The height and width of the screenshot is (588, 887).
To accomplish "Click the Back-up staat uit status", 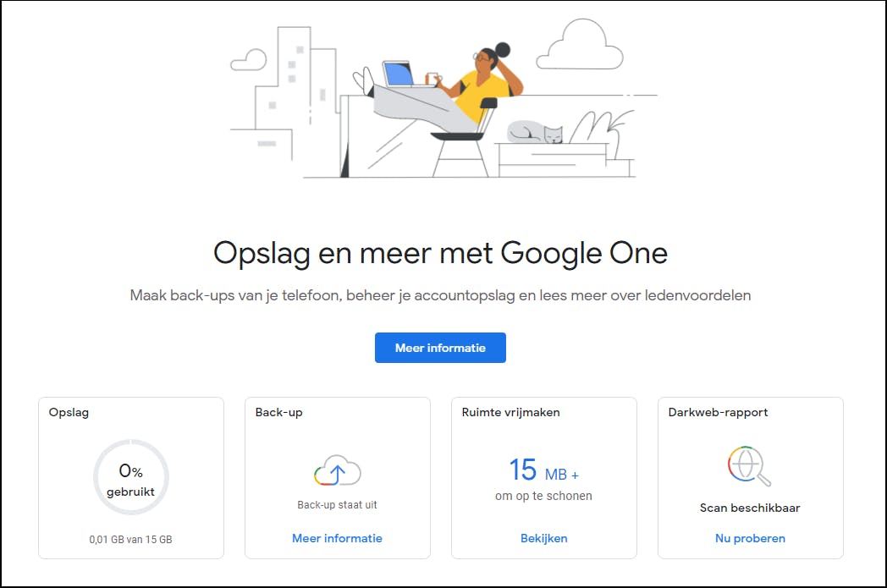I will coord(337,505).
